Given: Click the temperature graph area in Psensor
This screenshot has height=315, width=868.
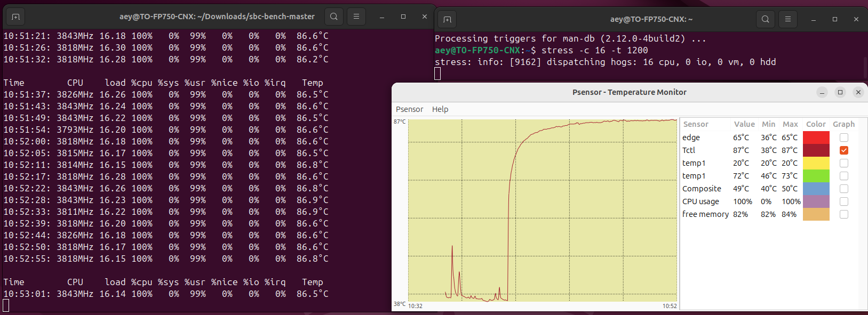Looking at the screenshot, I should pos(543,210).
